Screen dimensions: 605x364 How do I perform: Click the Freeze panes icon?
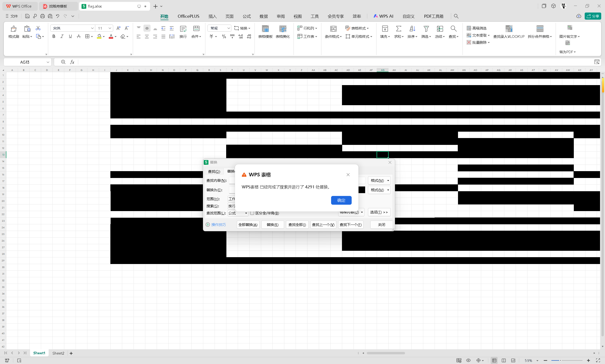pos(440,29)
